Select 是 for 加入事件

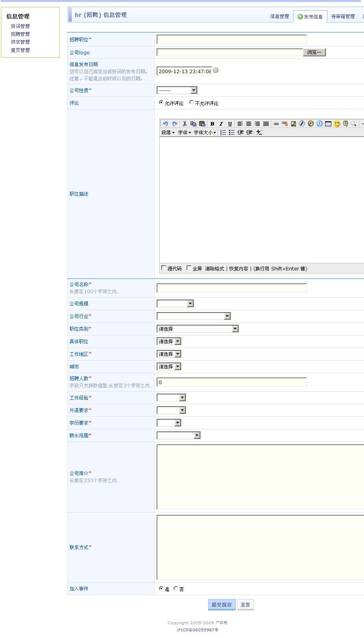point(161,588)
